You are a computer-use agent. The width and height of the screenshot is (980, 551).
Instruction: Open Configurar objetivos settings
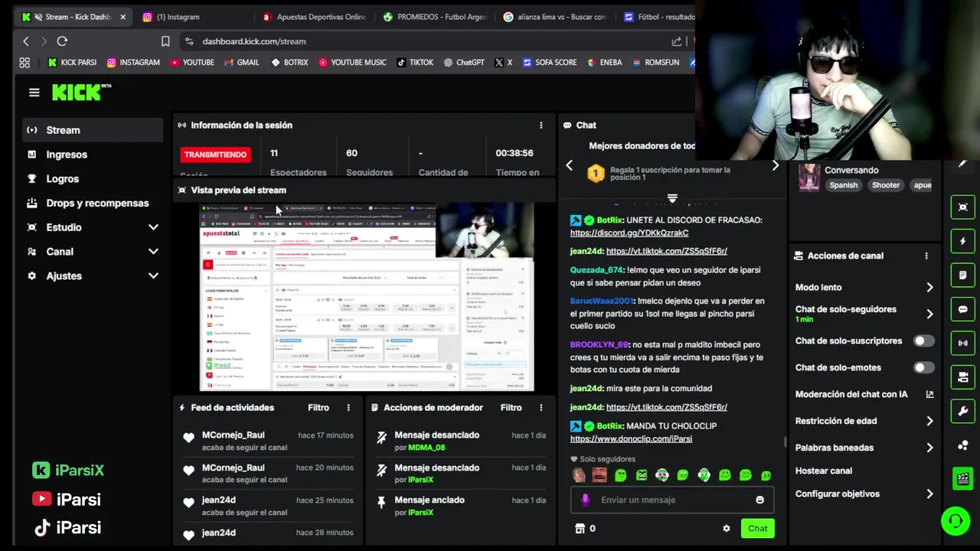pyautogui.click(x=864, y=494)
